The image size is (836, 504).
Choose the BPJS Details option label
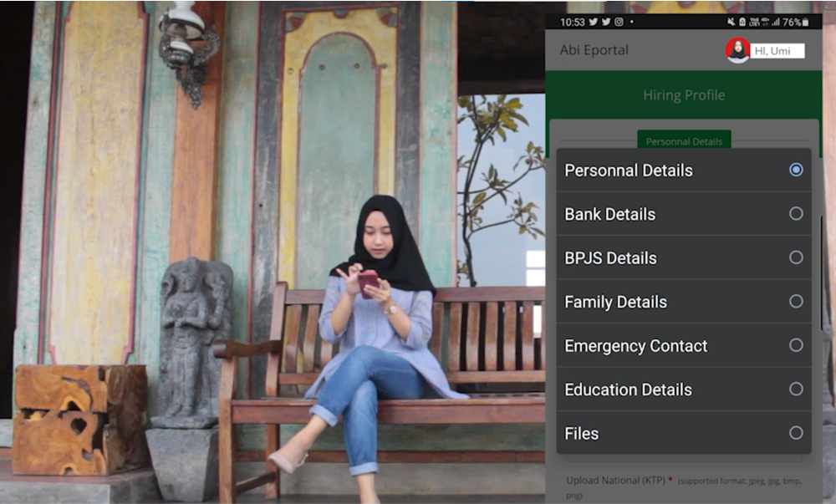click(610, 258)
